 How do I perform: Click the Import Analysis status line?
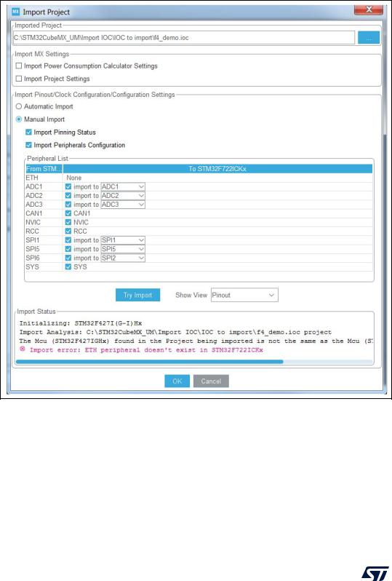pos(175,332)
